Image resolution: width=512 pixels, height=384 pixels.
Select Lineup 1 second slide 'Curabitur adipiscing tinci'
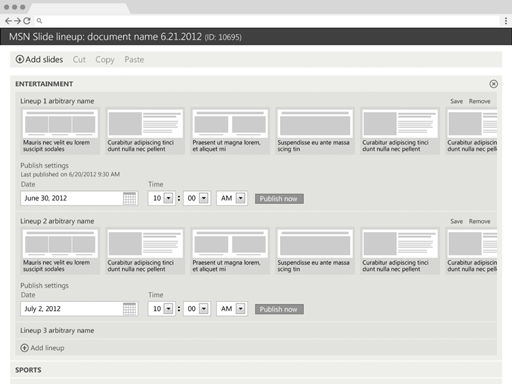click(x=145, y=131)
